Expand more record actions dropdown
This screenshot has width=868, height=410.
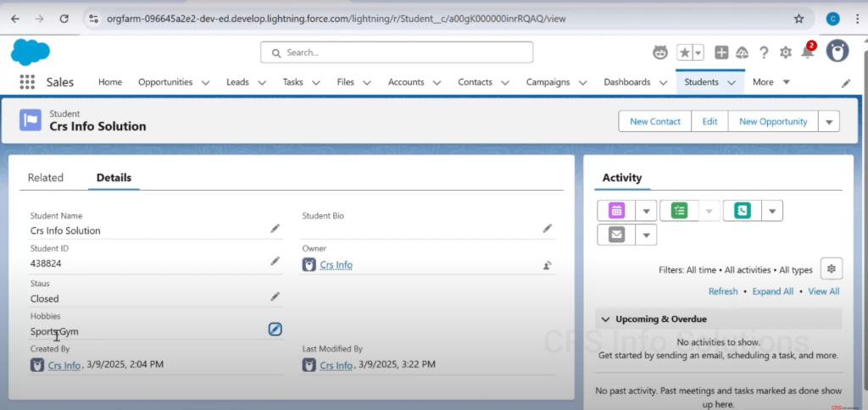[x=829, y=122]
